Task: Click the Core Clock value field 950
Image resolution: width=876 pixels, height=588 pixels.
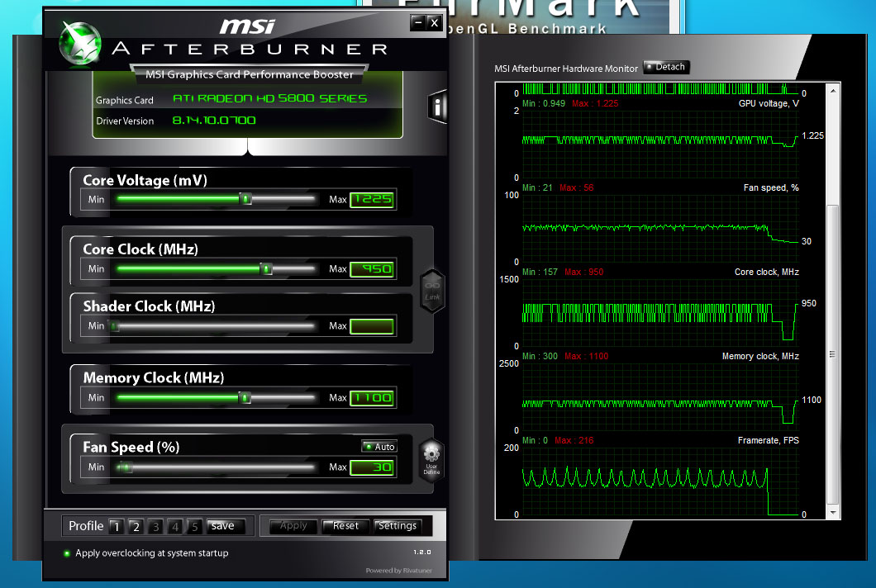Action: 373,269
